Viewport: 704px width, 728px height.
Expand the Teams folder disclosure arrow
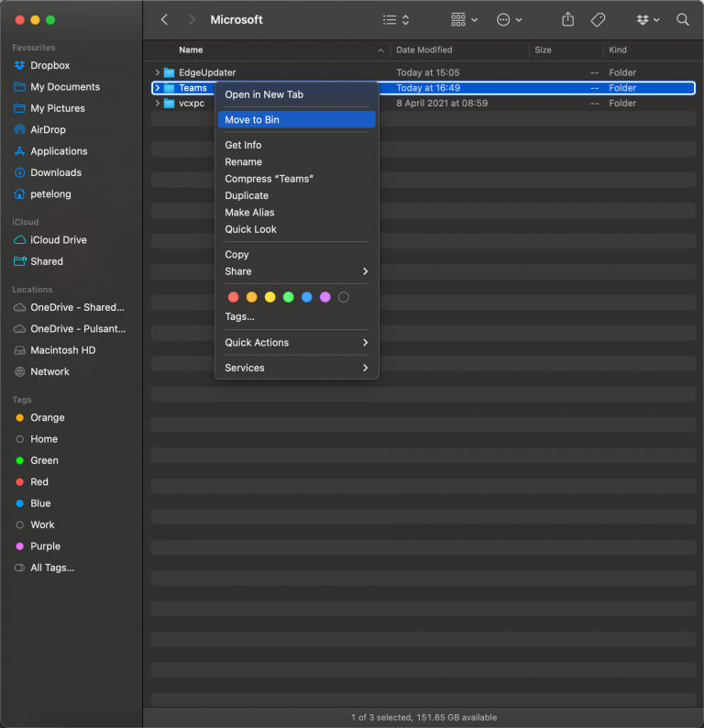158,88
